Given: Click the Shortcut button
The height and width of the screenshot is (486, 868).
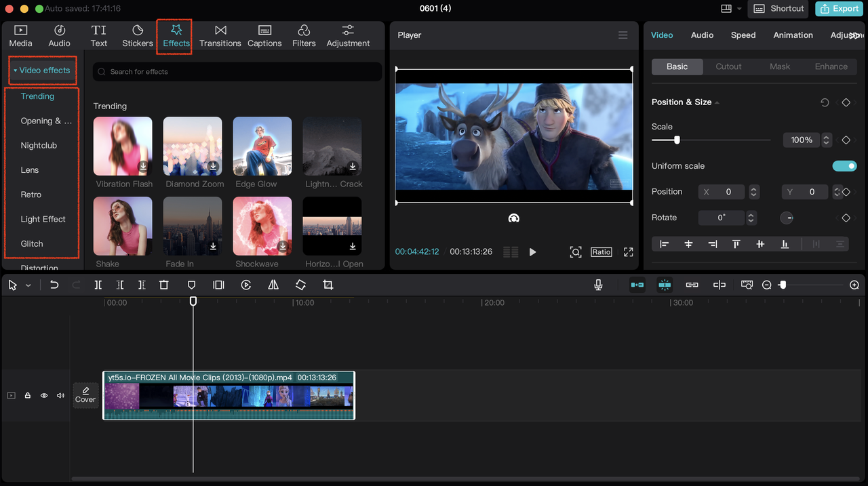Looking at the screenshot, I should point(778,9).
